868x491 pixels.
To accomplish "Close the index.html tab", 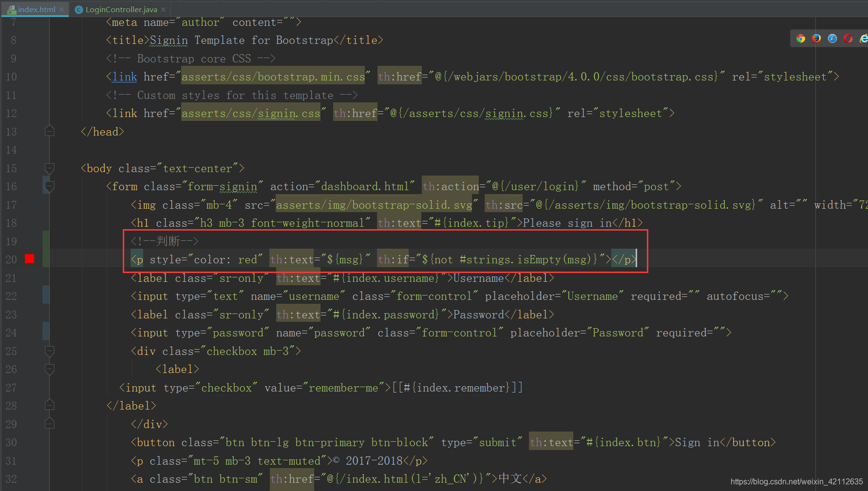I will coord(61,9).
